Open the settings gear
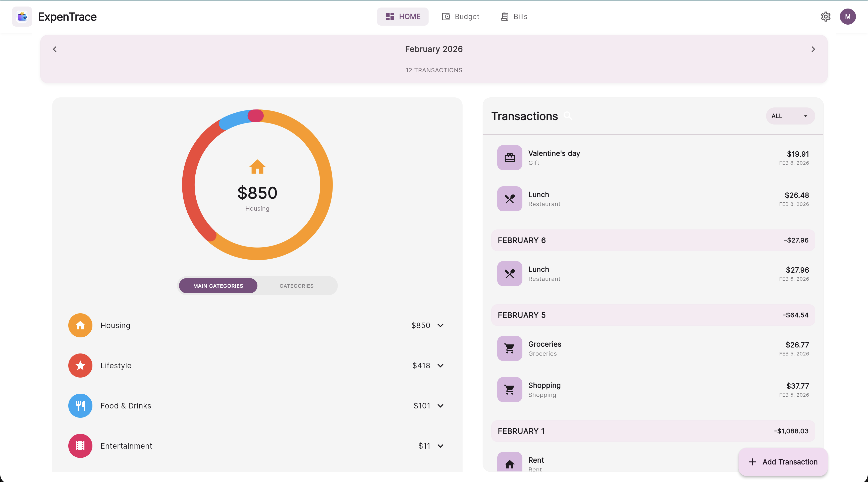Image resolution: width=868 pixels, height=482 pixels. 826,17
